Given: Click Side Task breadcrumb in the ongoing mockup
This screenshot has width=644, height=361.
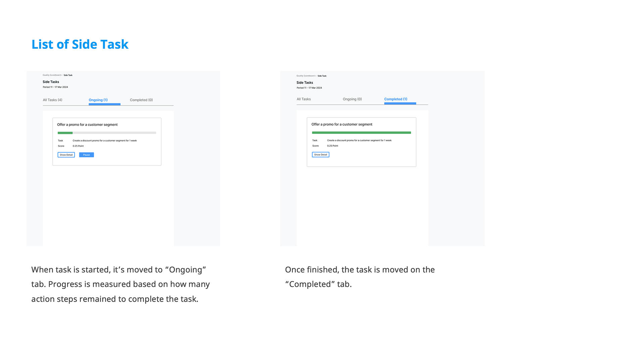Looking at the screenshot, I should [x=68, y=75].
